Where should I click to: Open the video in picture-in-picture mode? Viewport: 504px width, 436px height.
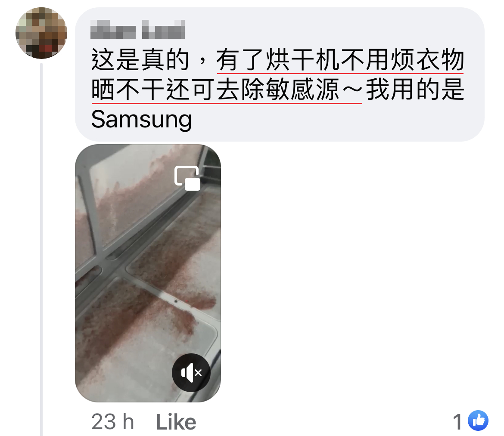pyautogui.click(x=187, y=178)
